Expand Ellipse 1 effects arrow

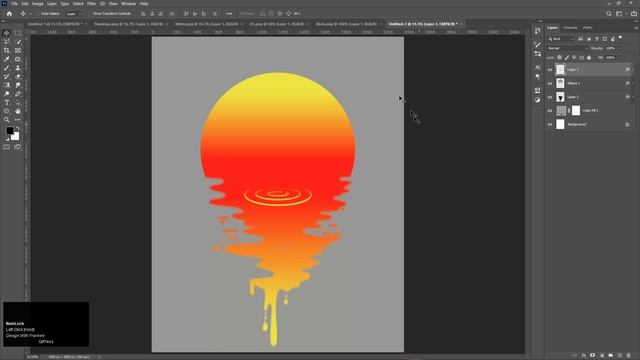(x=633, y=83)
